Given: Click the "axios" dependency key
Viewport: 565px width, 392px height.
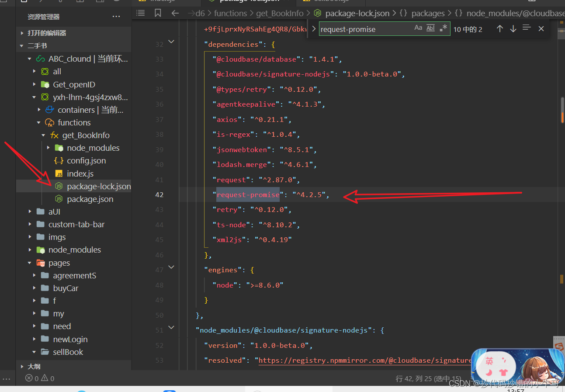Looking at the screenshot, I should pos(227,119).
